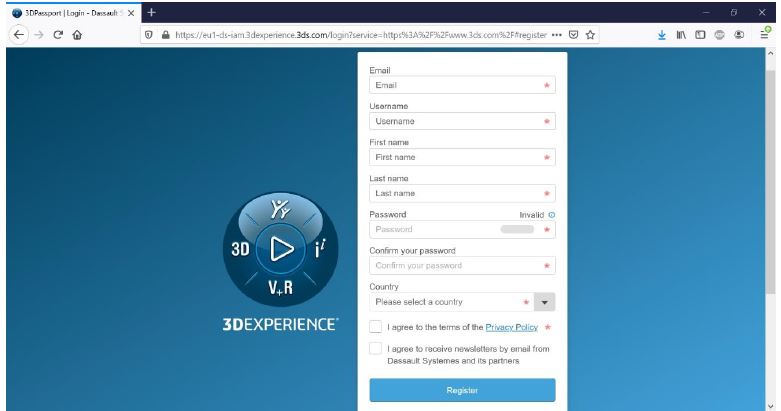Click the top social quadrant of compass
The height and width of the screenshot is (411, 781).
coord(280,209)
